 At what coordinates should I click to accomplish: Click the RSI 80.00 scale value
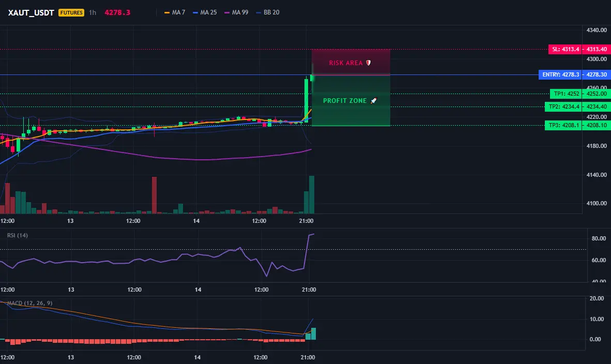pos(599,238)
